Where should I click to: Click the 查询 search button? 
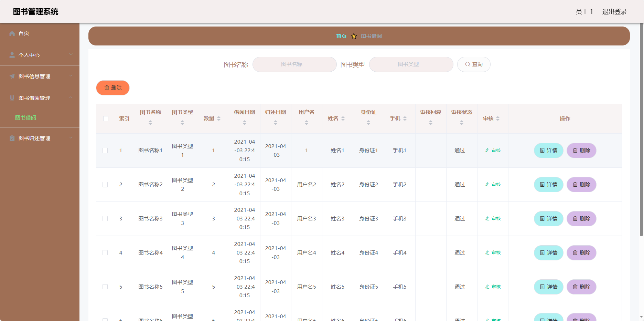point(474,64)
